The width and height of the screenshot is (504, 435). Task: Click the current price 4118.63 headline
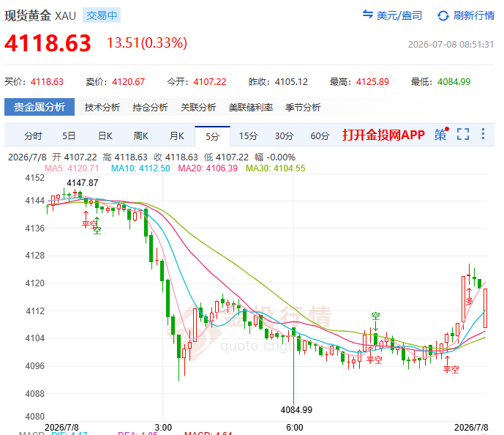coord(48,43)
